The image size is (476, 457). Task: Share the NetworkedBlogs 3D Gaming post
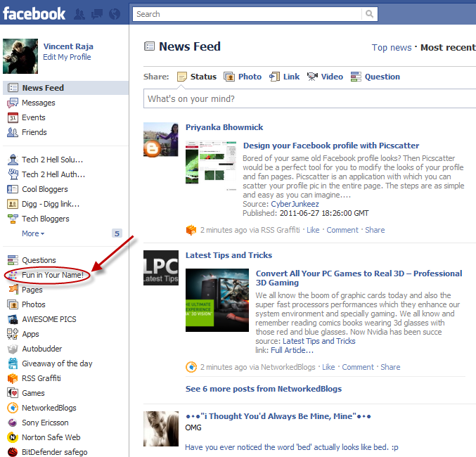click(390, 367)
